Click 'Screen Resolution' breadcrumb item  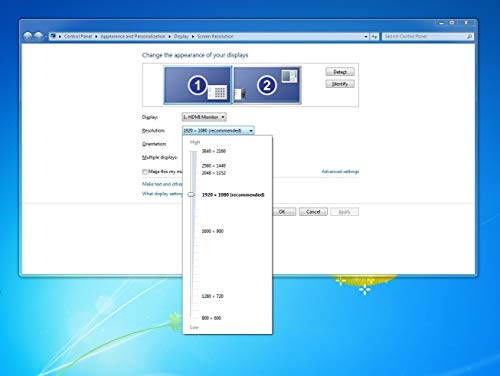pyautogui.click(x=215, y=36)
